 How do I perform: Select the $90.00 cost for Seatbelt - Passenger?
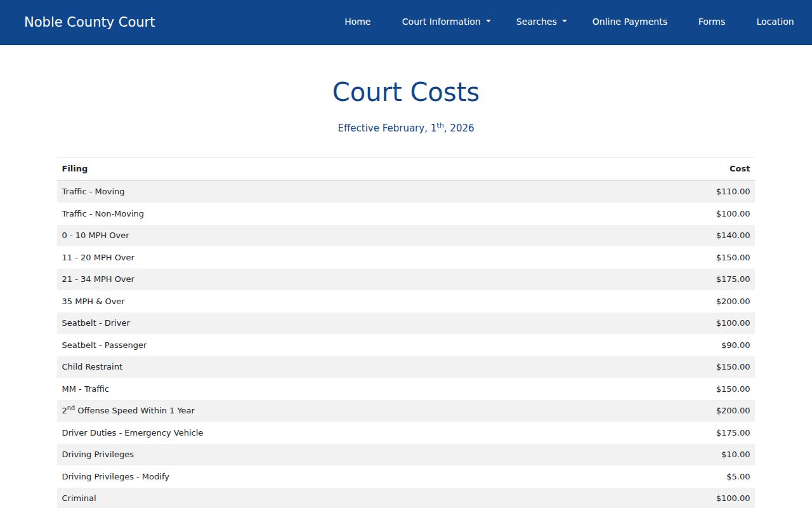pos(736,345)
